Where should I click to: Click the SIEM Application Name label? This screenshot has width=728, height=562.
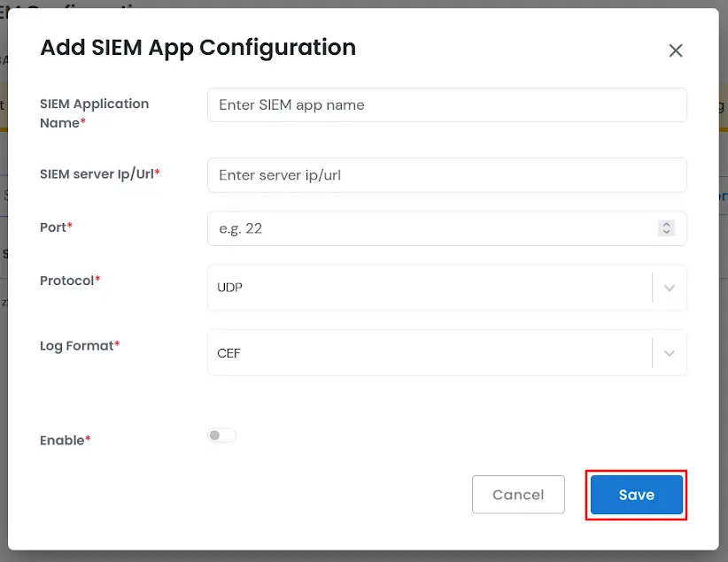pos(94,113)
